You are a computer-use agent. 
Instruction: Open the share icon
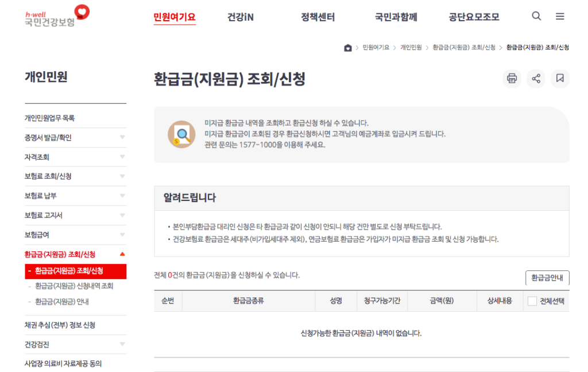point(536,79)
